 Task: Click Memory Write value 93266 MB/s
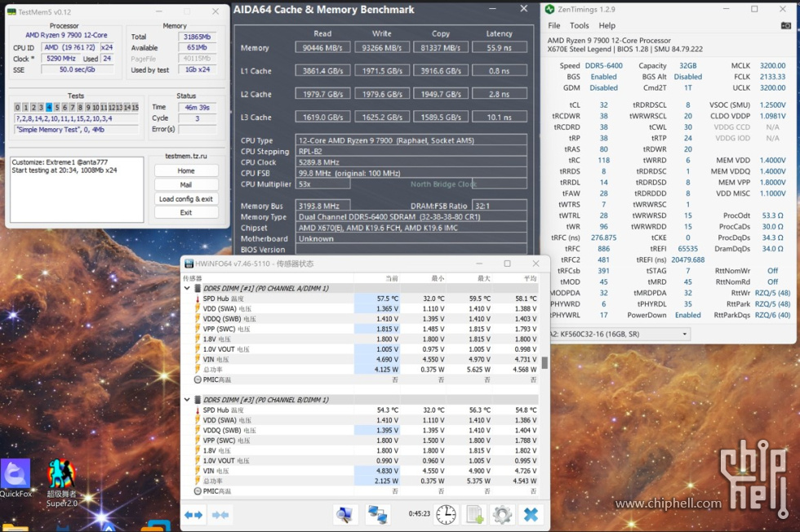tap(382, 48)
